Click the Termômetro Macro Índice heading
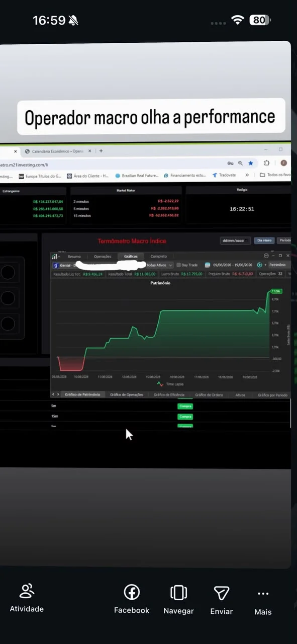Screen dimensions: 297x644 (x=132, y=241)
